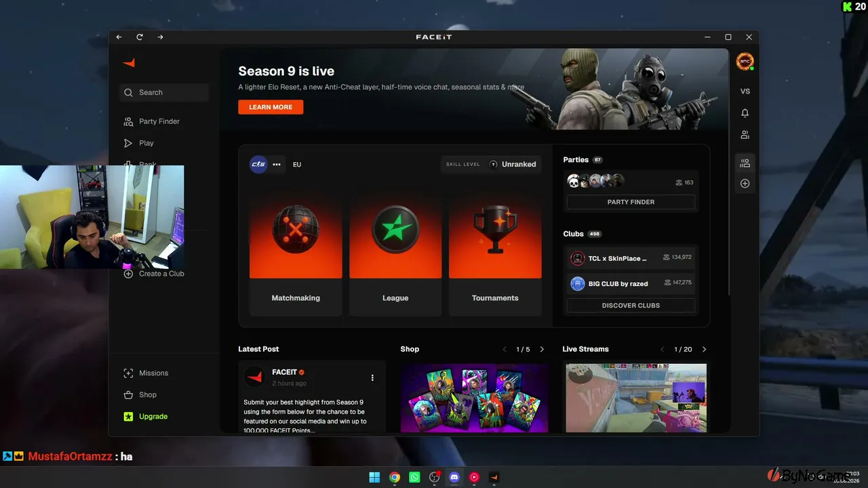Open Shop in the sidebar
Viewport: 868px width, 488px height.
point(148,395)
